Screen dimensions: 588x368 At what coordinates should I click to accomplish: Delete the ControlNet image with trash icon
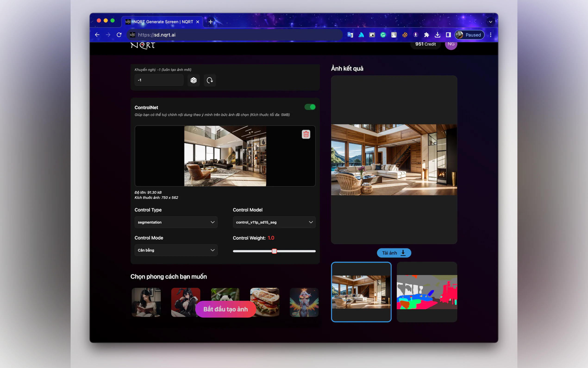click(306, 134)
